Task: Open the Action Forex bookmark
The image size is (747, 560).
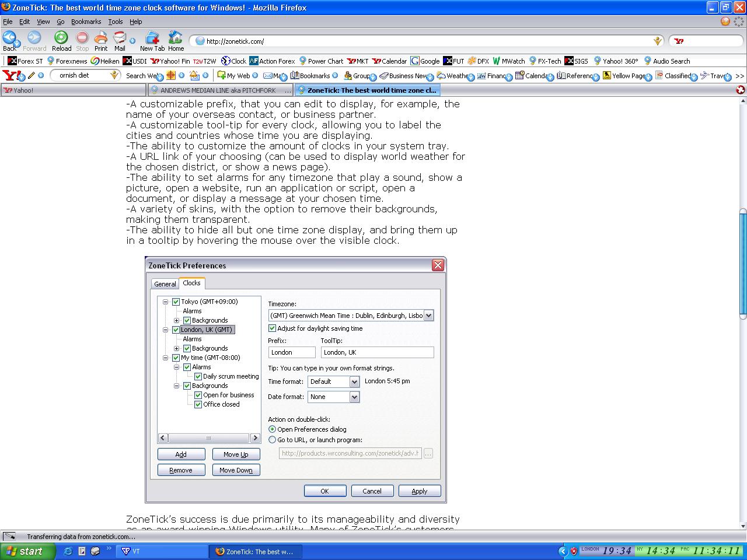Action: (x=272, y=61)
